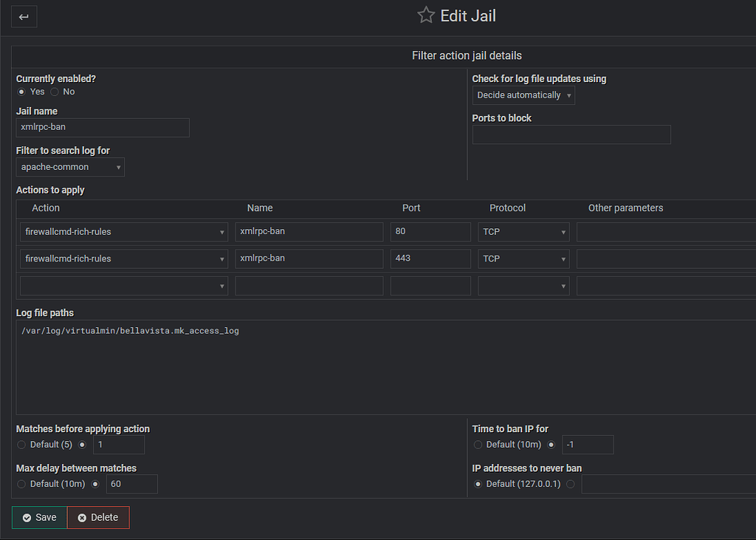This screenshot has height=540, width=756.
Task: Open the Filter to search log dropdown
Action: click(70, 167)
